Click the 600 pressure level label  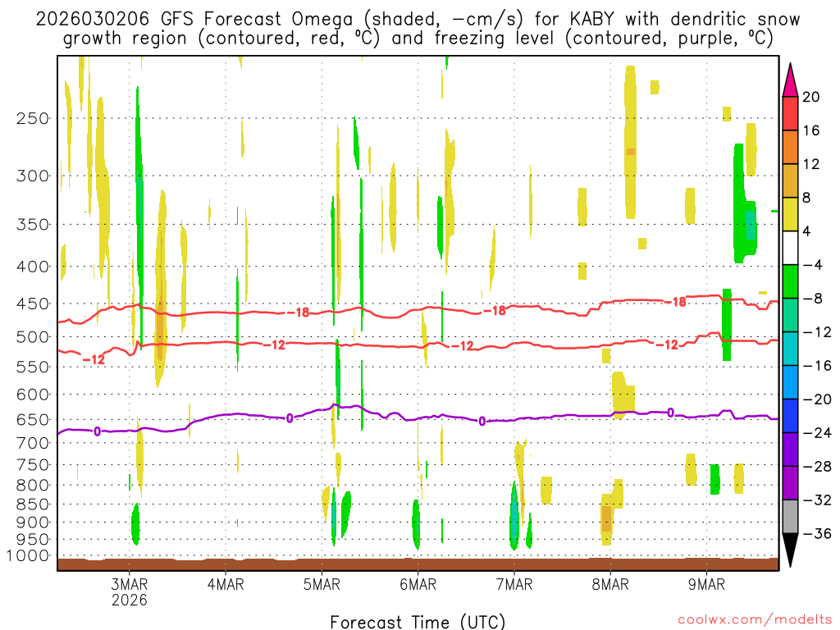[33, 395]
